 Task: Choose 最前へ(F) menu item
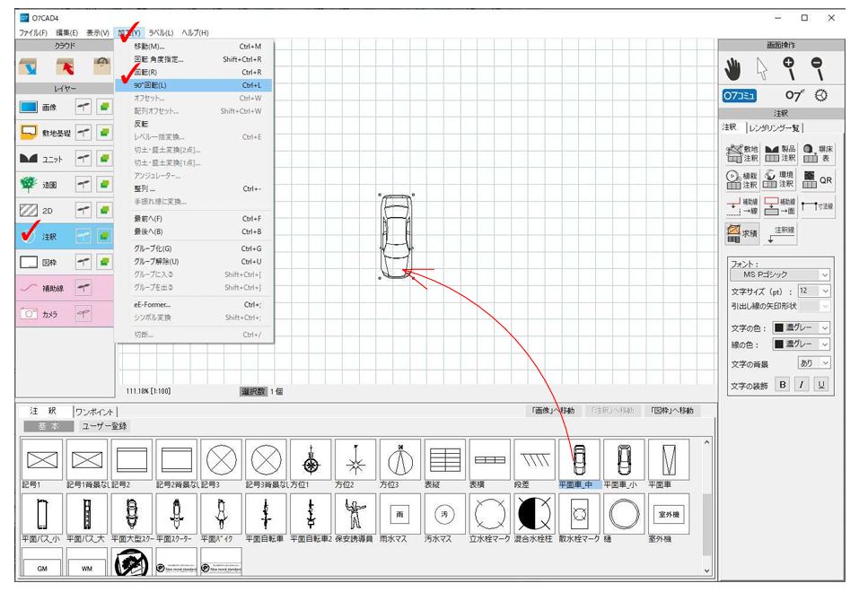coord(194,219)
